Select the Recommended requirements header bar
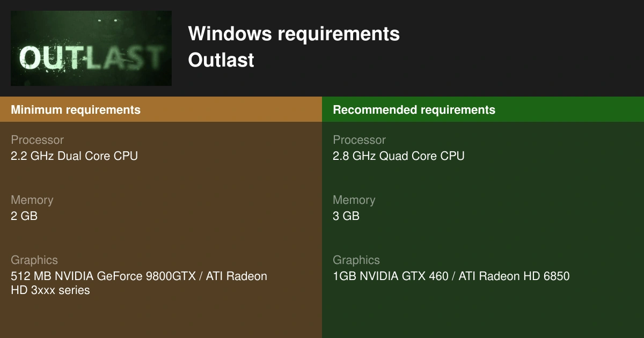 coord(483,110)
